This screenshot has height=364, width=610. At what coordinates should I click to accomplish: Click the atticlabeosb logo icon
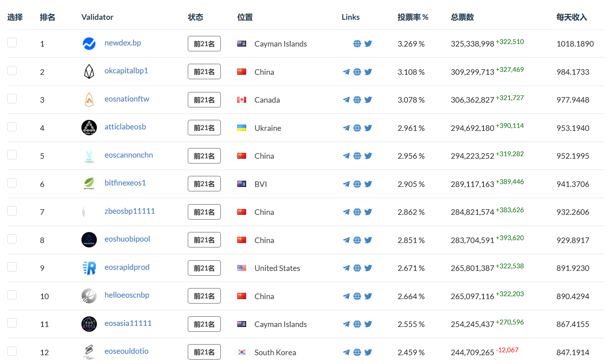coord(89,128)
